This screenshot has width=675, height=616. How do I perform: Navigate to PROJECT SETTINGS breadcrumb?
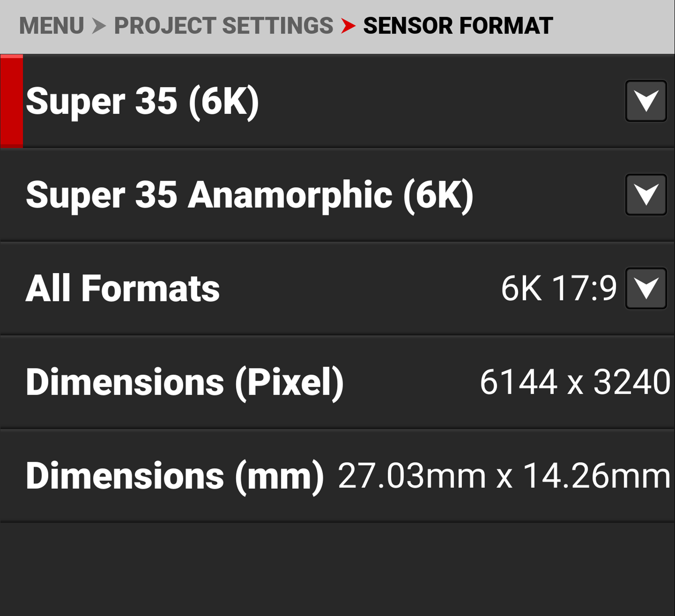click(223, 26)
